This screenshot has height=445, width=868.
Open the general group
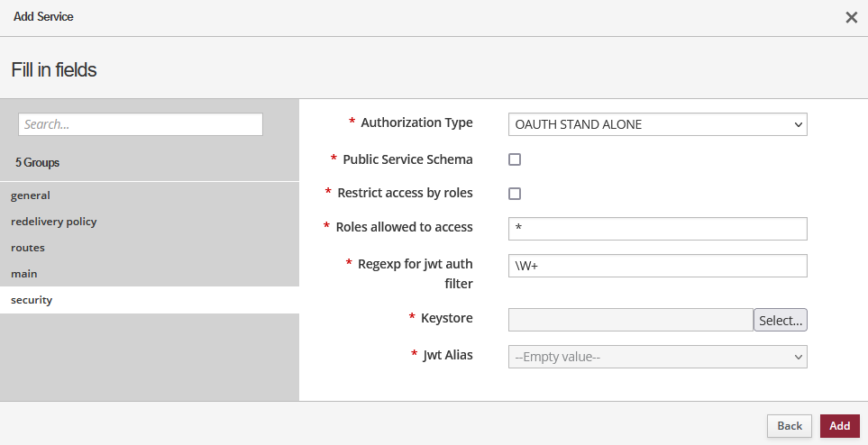click(x=31, y=195)
